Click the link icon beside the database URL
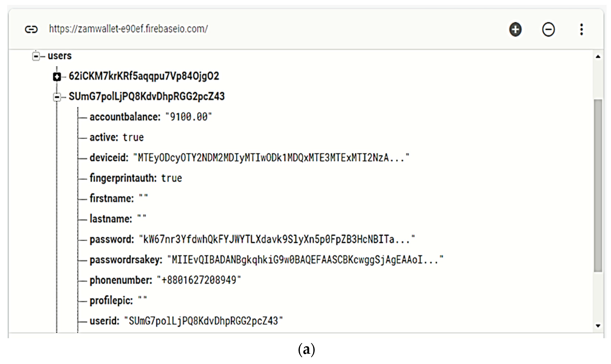Image resolution: width=611 pixels, height=364 pixels. click(31, 29)
